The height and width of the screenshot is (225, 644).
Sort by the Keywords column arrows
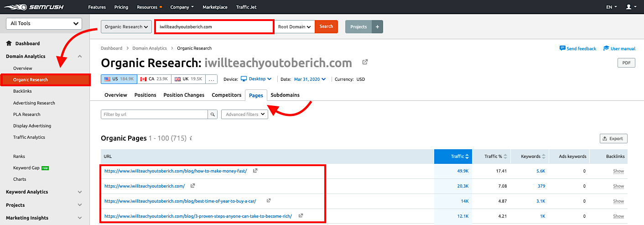[x=544, y=157]
